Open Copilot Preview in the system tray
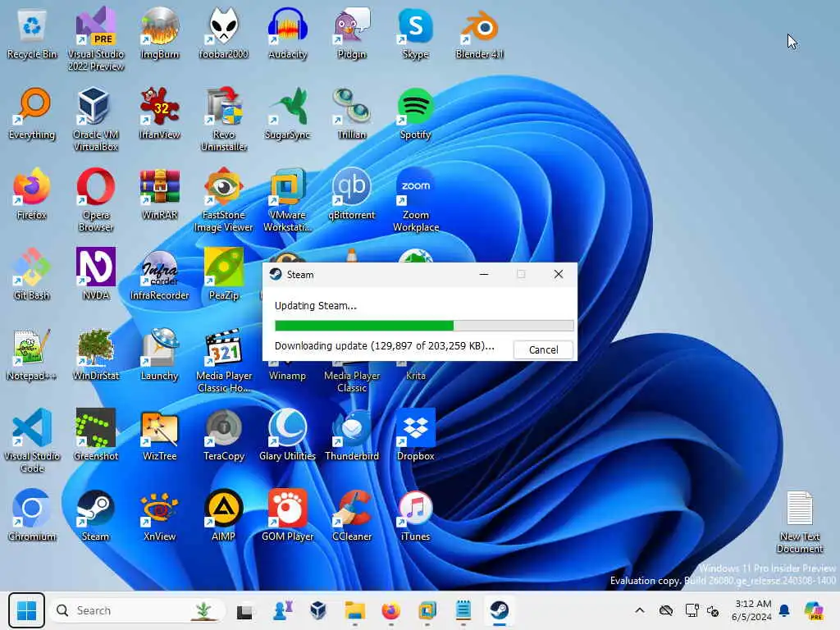This screenshot has height=630, width=840. tap(814, 610)
